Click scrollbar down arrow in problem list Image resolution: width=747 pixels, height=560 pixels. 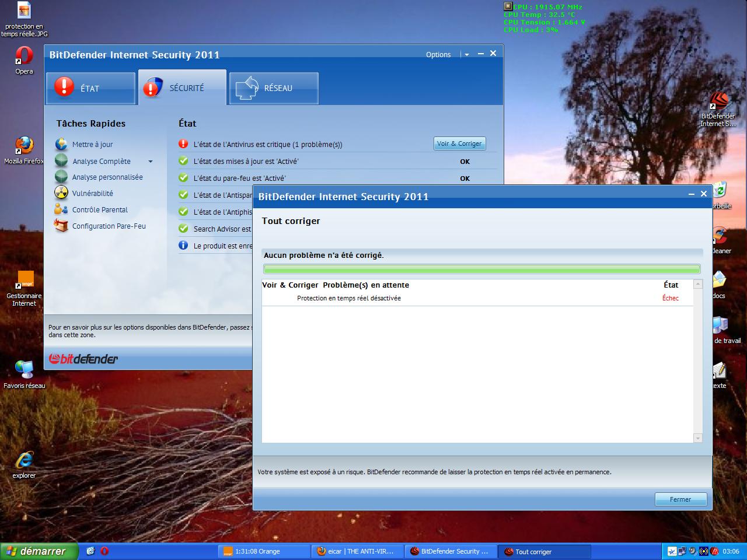pos(697,437)
